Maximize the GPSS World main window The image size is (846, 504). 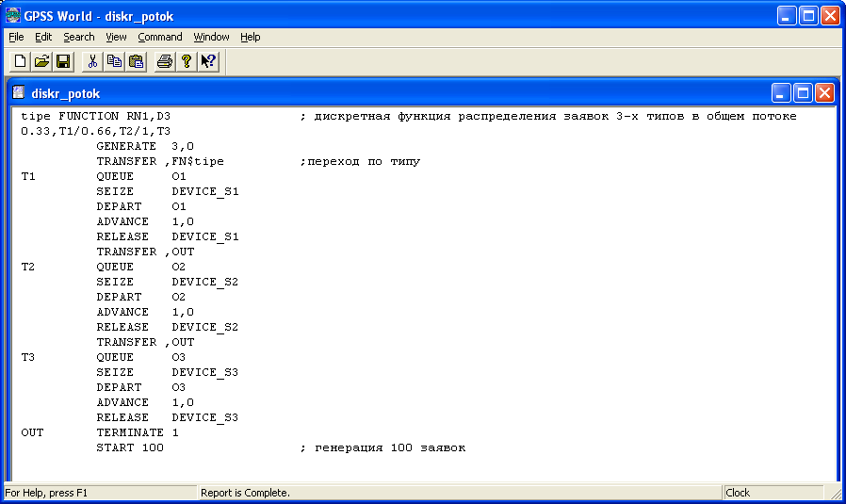808,16
